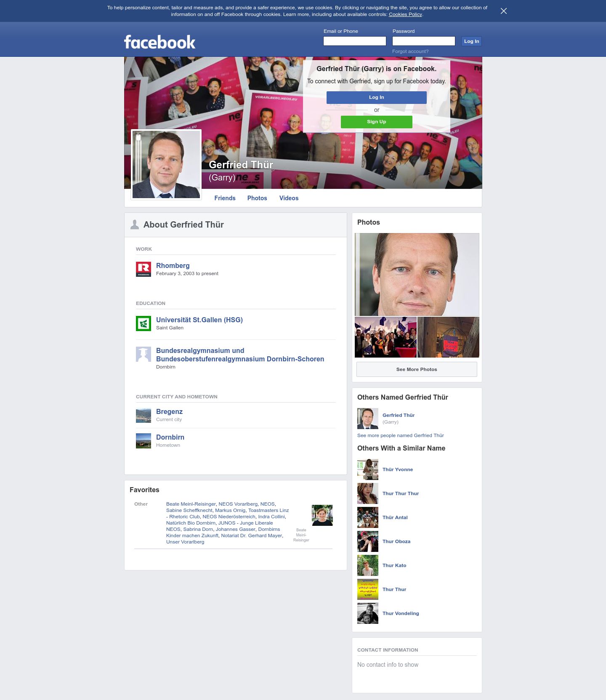Click the Dornbirn hometown thumbnail icon
606x700 pixels.
(144, 441)
